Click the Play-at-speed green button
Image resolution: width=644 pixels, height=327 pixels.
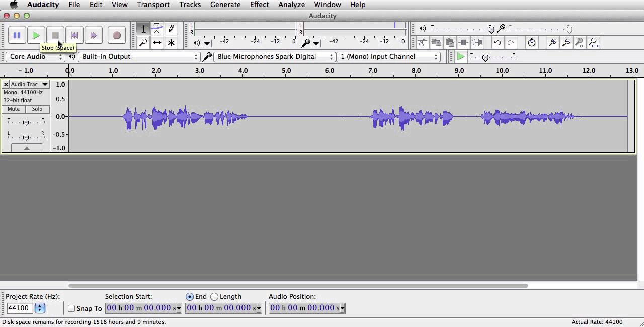point(460,57)
